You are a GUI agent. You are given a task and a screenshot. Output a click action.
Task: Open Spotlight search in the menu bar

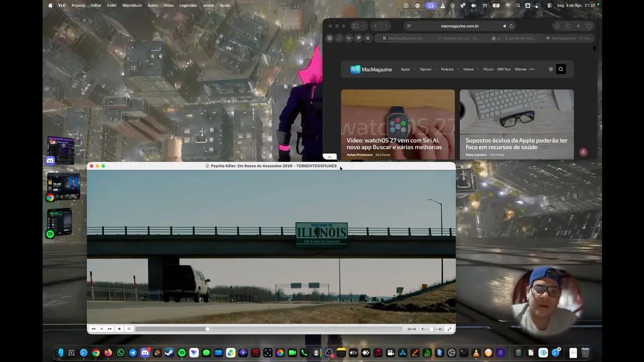coord(518,6)
